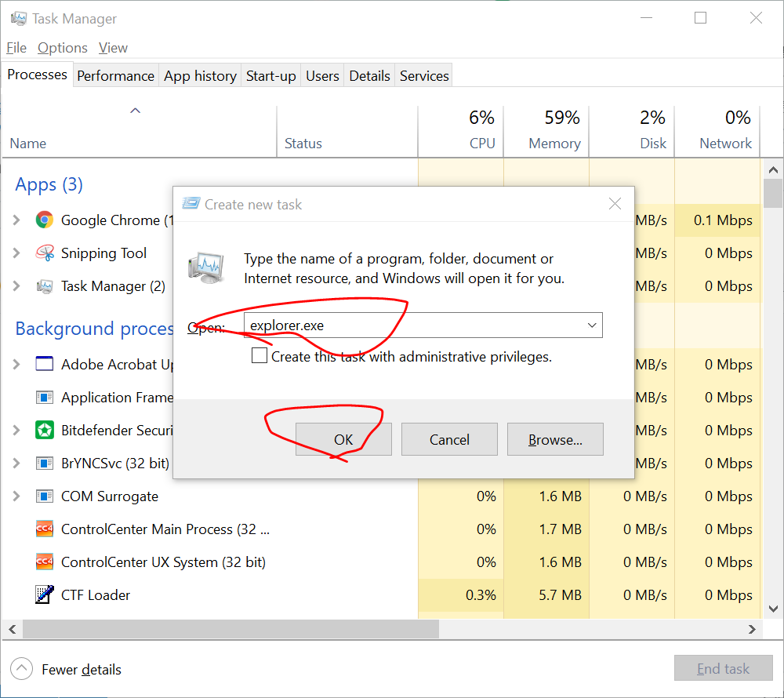Click the vertical scrollbar thumb
This screenshot has width=784, height=698.
(x=773, y=194)
